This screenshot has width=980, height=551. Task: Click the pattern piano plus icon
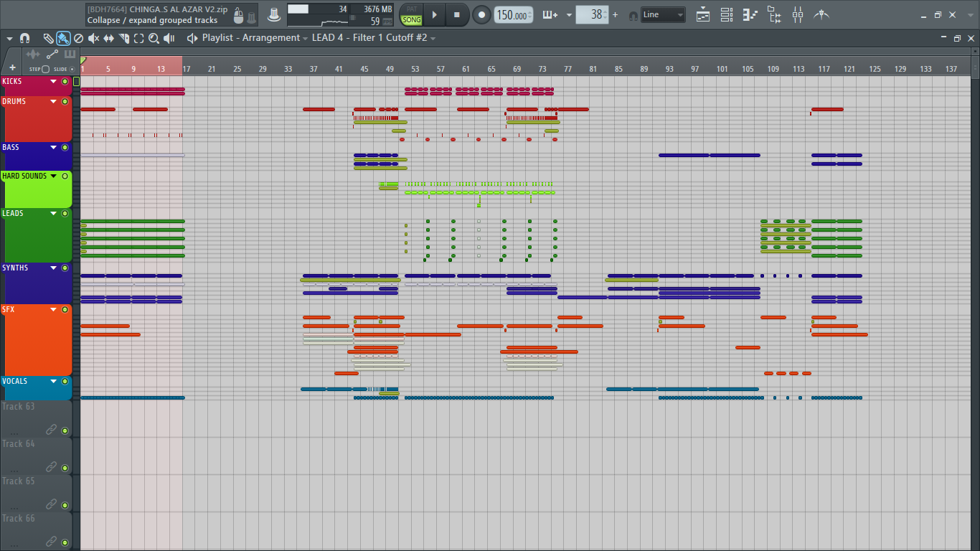pyautogui.click(x=550, y=14)
